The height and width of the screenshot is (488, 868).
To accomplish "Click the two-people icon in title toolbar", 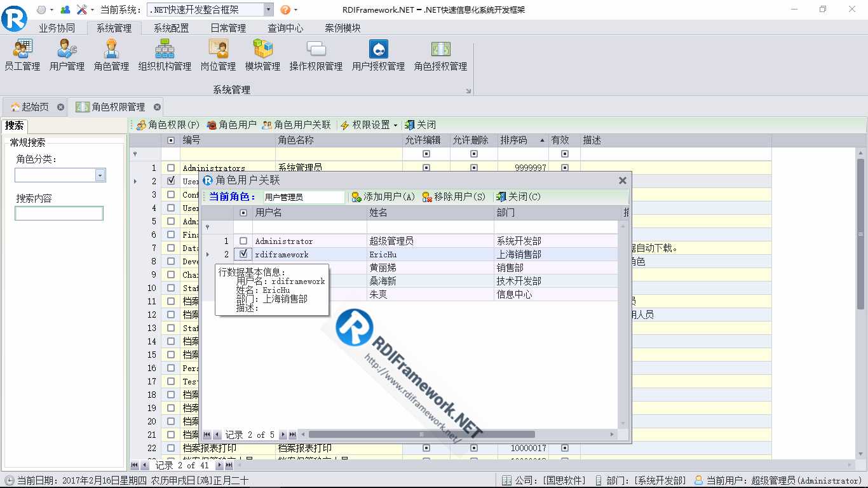I will pyautogui.click(x=65, y=10).
